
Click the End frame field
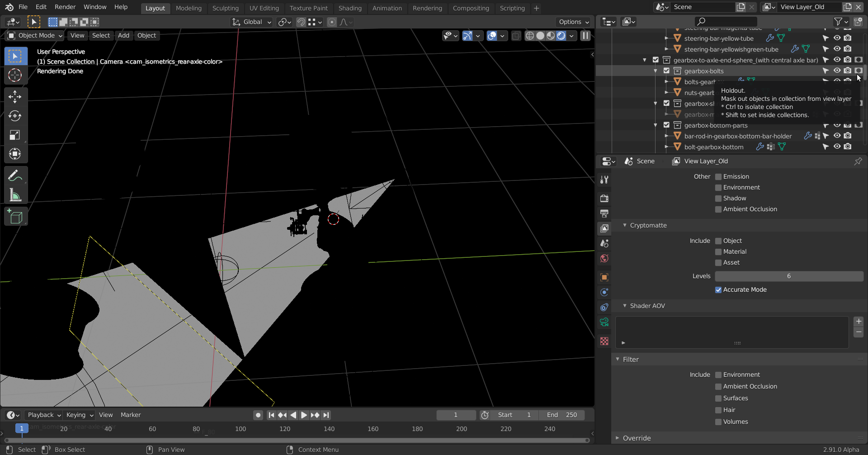point(561,415)
